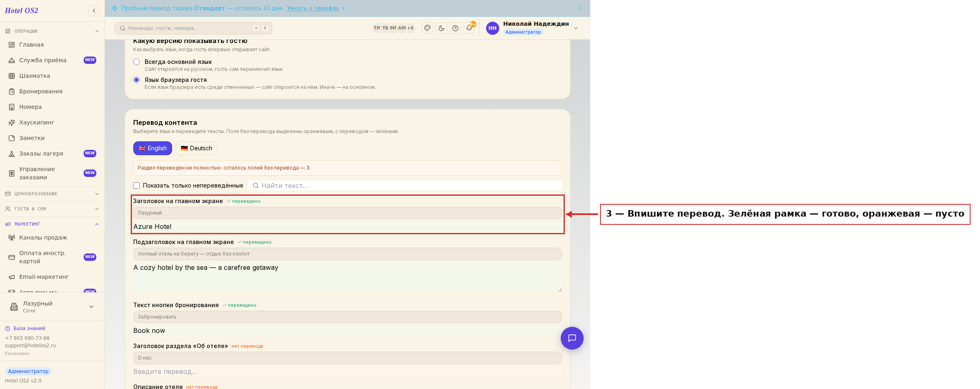Collapse the Операции sidebar section
This screenshot has width=980, height=389.
[x=52, y=31]
